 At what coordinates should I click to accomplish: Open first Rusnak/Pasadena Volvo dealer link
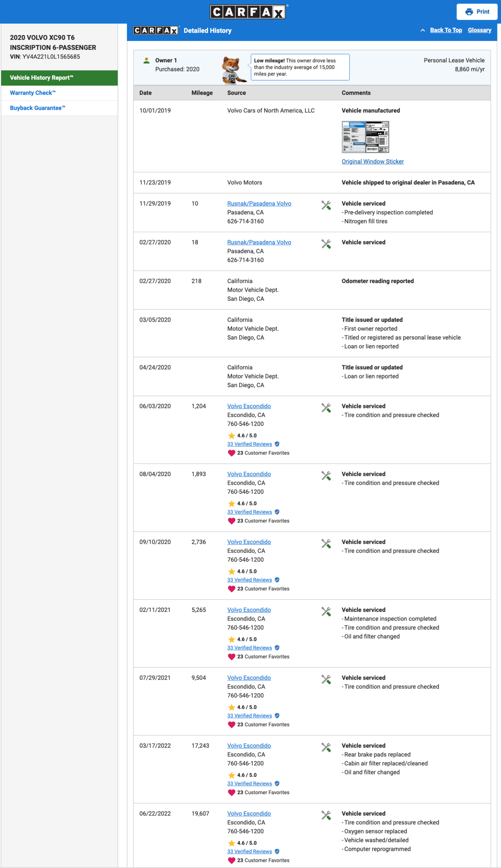[x=259, y=204]
